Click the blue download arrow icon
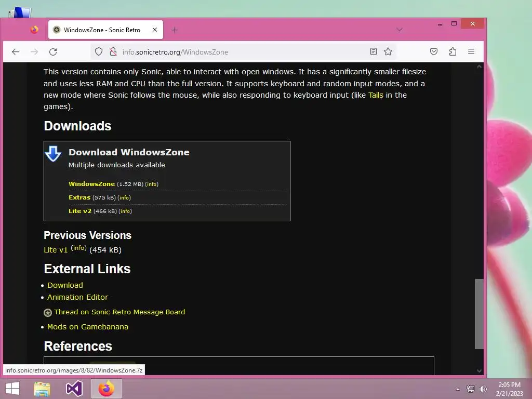Image resolution: width=532 pixels, height=399 pixels. tap(53, 154)
